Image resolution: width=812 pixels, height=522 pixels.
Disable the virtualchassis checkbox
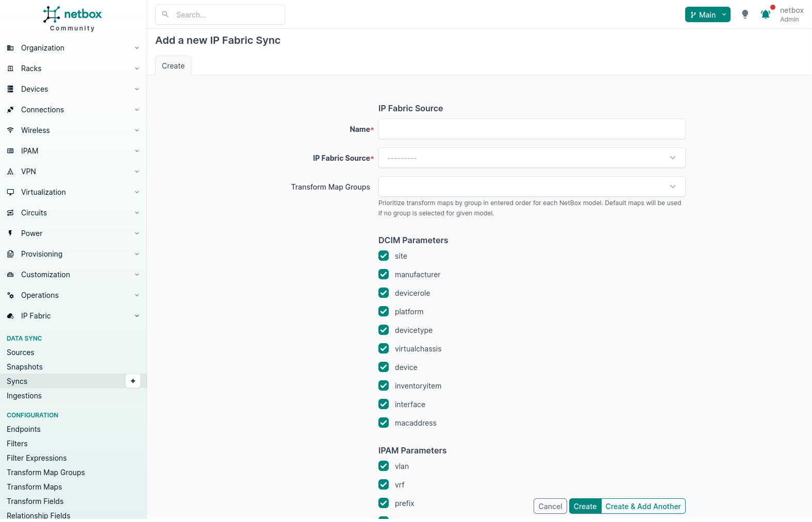click(x=384, y=348)
